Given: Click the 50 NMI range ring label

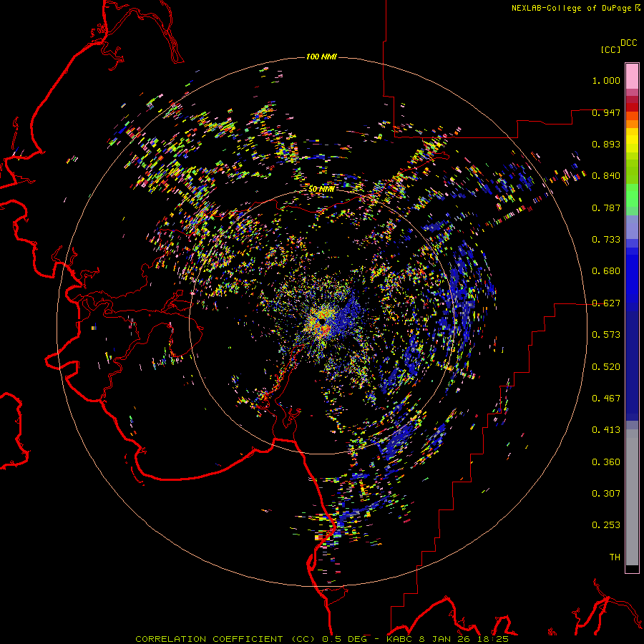Looking at the screenshot, I should (321, 189).
